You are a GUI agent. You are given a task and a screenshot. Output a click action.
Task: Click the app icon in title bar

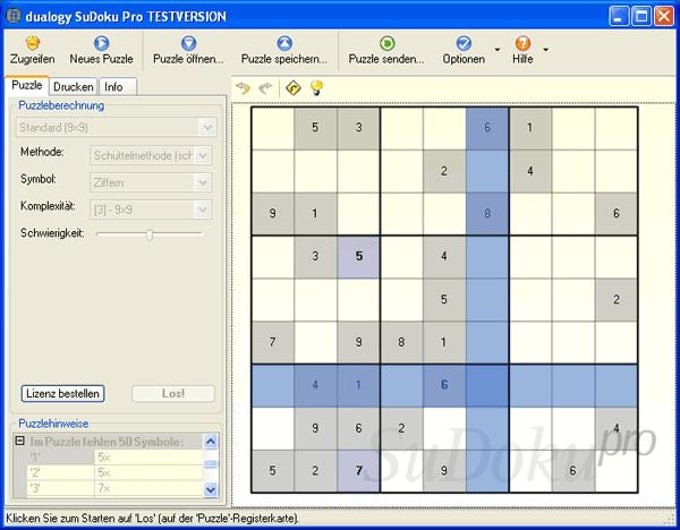coord(13,16)
